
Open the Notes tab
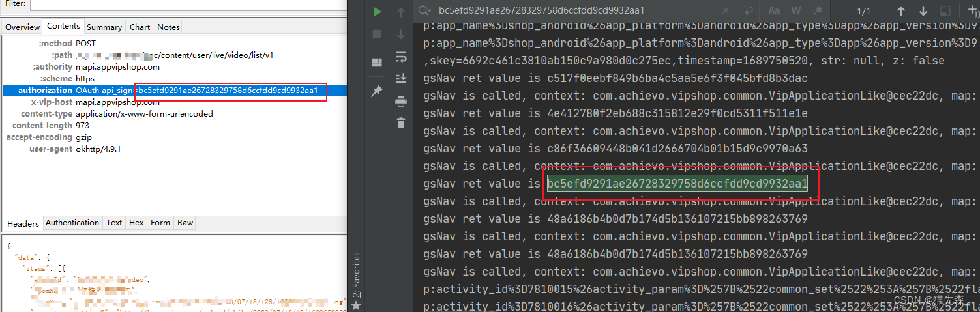coord(168,27)
